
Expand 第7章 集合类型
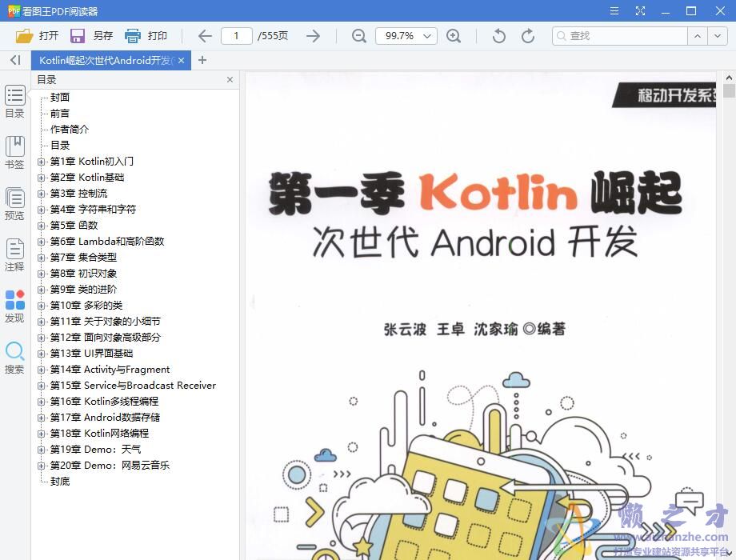pos(42,258)
